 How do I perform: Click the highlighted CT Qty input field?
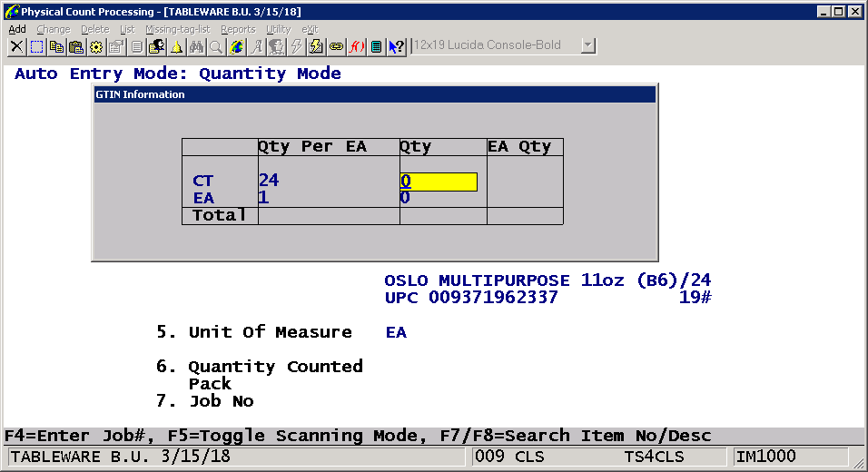(x=439, y=182)
